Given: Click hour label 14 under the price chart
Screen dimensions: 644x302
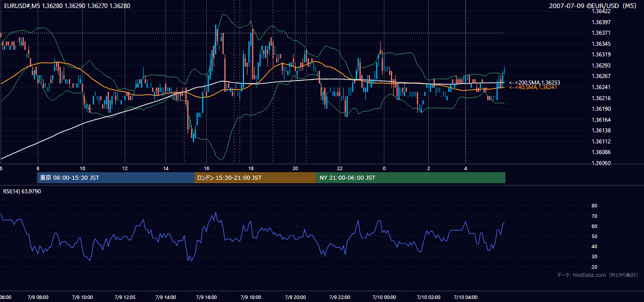Looking at the screenshot, I should point(166,168).
